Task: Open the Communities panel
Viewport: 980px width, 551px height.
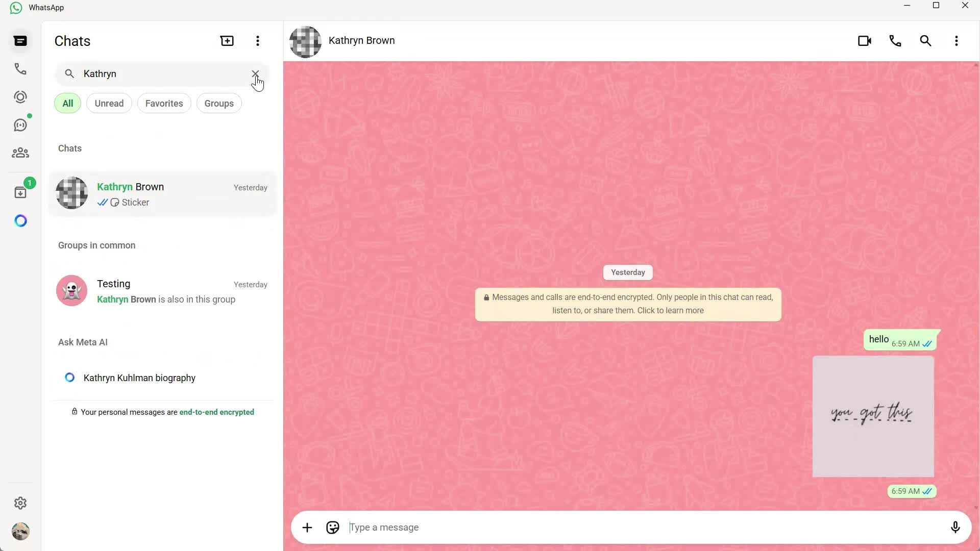Action: click(20, 153)
